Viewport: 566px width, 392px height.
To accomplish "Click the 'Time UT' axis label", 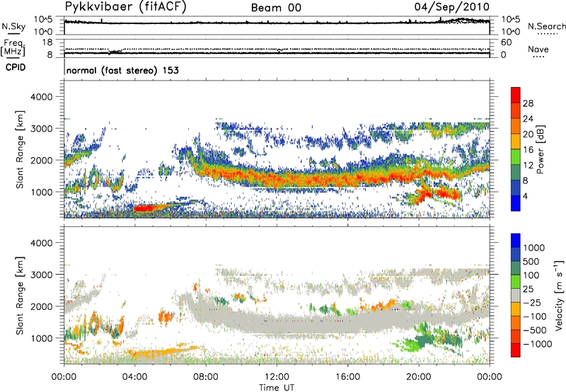I will click(x=277, y=387).
